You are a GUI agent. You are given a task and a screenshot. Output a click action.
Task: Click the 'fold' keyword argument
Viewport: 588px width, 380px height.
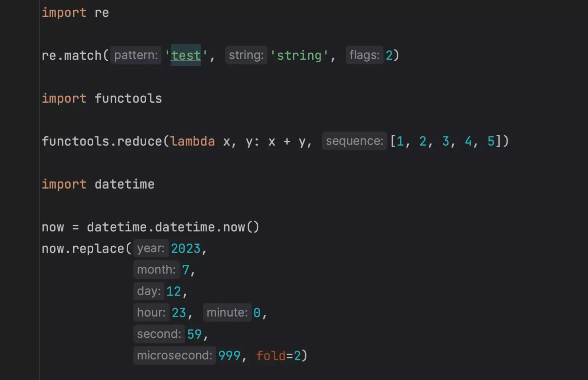pyautogui.click(x=271, y=356)
